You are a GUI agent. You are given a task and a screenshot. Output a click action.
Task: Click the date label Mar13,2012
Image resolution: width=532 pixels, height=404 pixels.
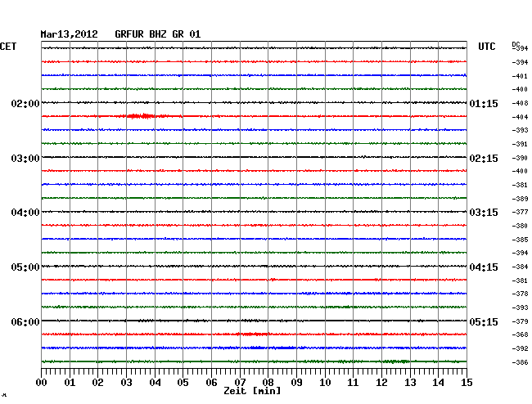(x=70, y=34)
